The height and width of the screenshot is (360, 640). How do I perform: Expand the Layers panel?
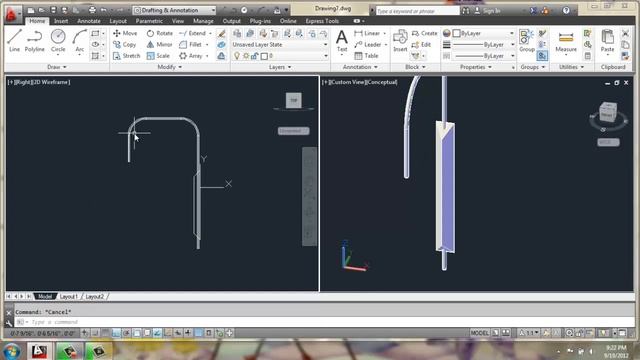[280, 67]
